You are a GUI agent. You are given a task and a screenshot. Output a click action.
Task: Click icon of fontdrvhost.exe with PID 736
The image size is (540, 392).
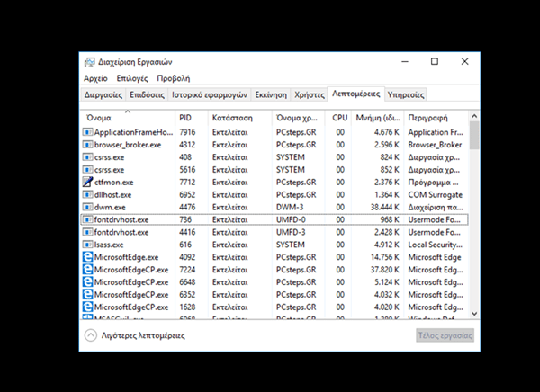pos(88,219)
